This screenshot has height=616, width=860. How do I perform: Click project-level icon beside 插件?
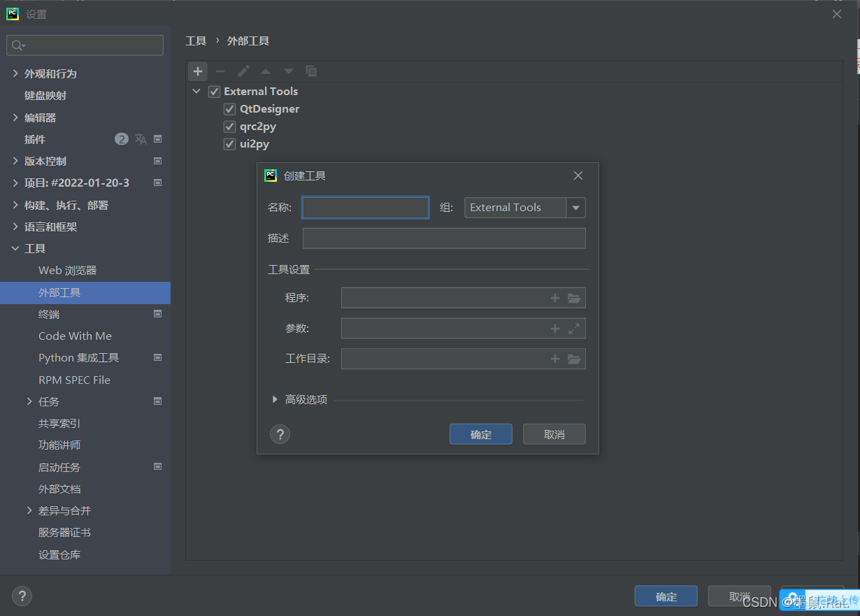158,139
